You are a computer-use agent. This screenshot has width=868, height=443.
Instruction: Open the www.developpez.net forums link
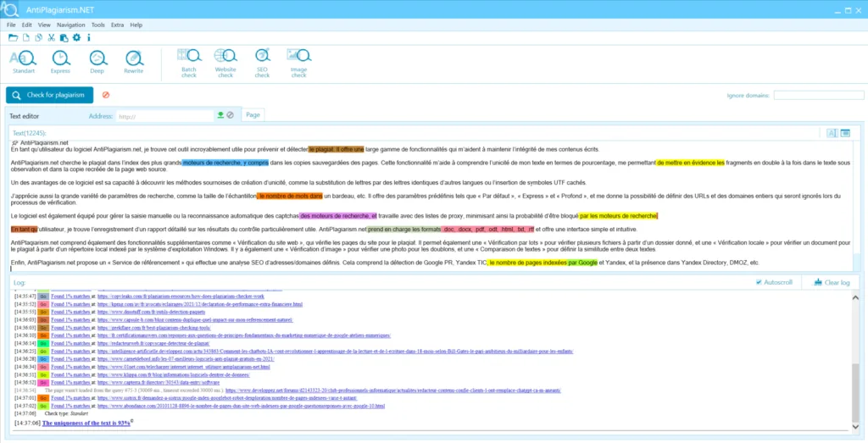point(393,390)
